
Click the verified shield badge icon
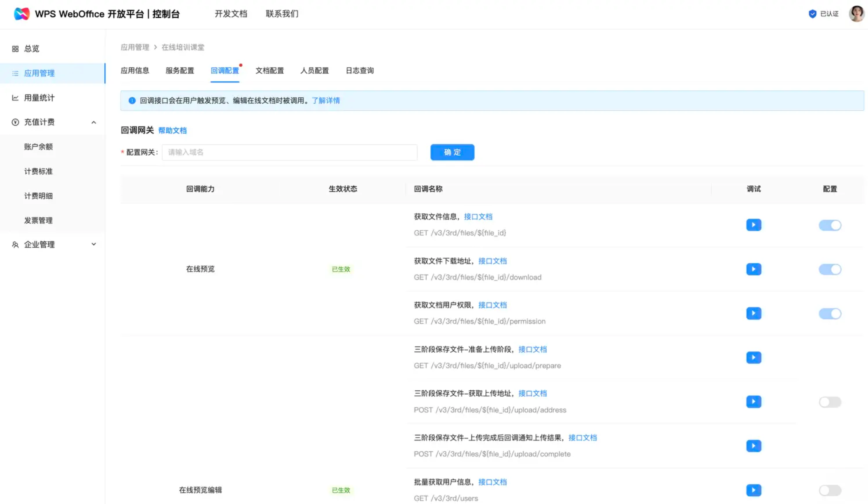point(812,14)
